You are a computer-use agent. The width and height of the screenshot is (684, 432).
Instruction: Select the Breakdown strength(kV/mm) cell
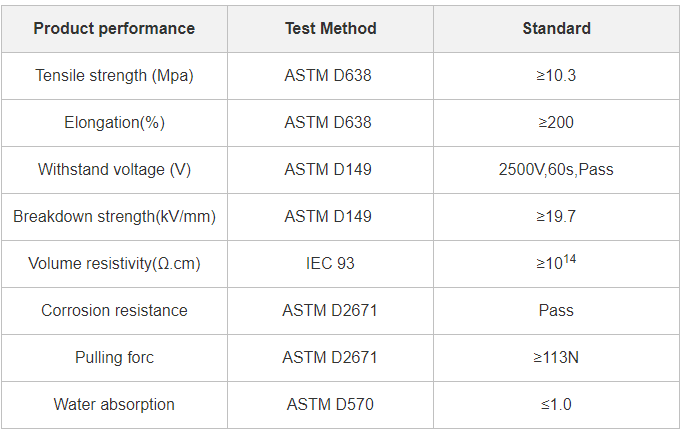(114, 217)
